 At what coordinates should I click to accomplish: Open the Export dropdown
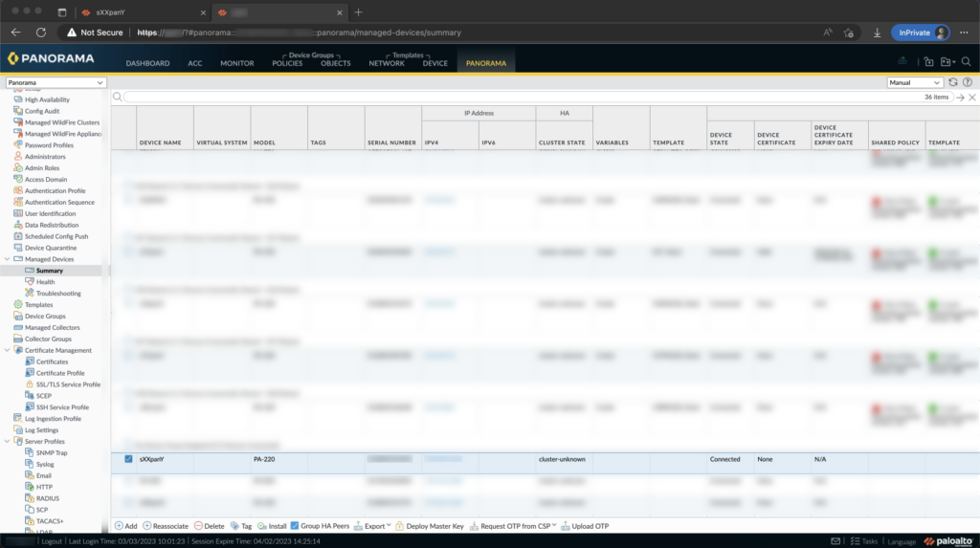(x=372, y=526)
